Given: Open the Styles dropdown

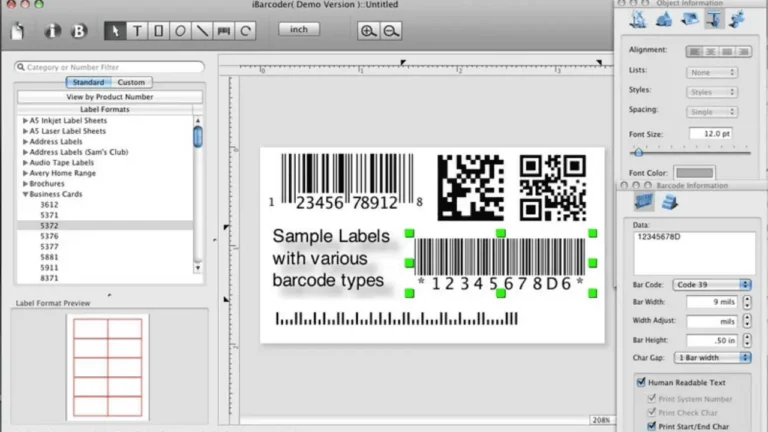Looking at the screenshot, I should [712, 92].
